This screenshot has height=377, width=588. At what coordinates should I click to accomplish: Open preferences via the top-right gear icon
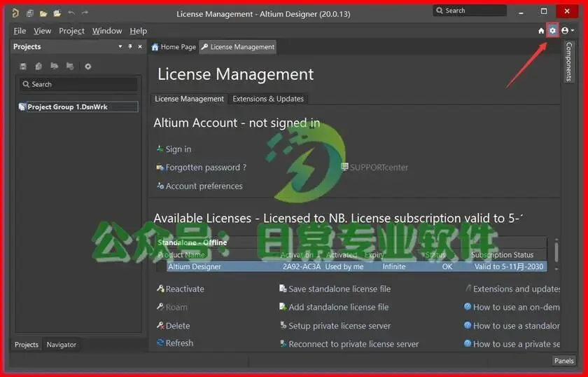tap(552, 30)
